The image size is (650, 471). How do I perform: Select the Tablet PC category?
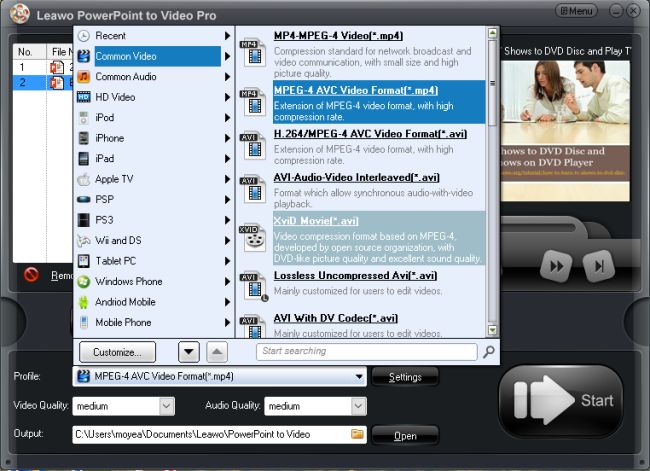[153, 261]
